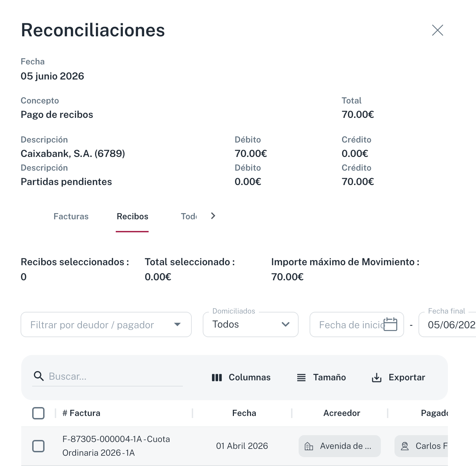This screenshot has height=466, width=476.
Task: Sort by the Fecha column header
Action: point(244,413)
